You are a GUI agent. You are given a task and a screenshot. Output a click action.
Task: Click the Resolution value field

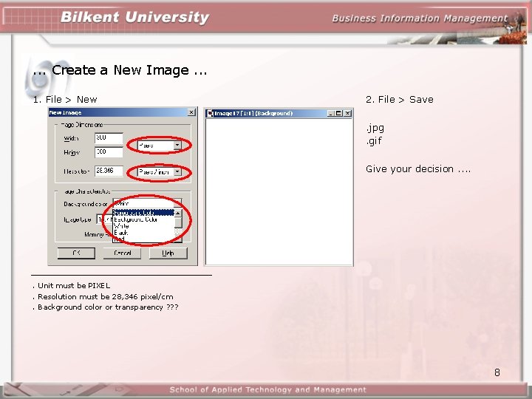pos(109,171)
